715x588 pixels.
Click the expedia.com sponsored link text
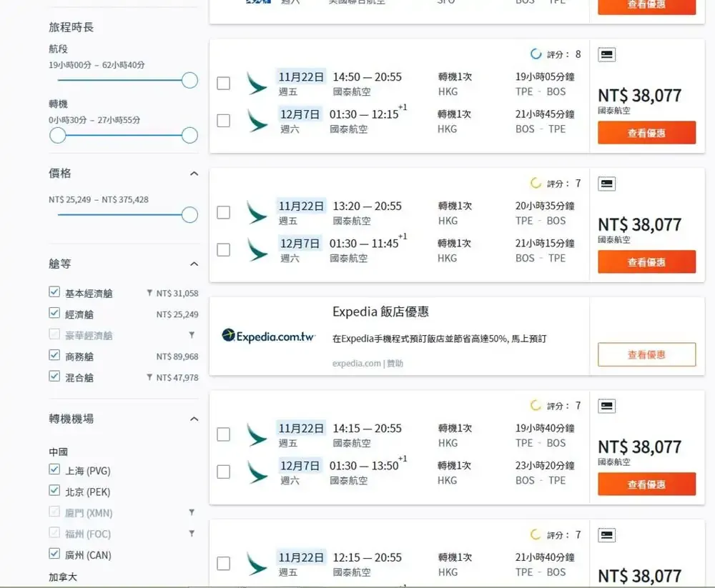tap(357, 364)
